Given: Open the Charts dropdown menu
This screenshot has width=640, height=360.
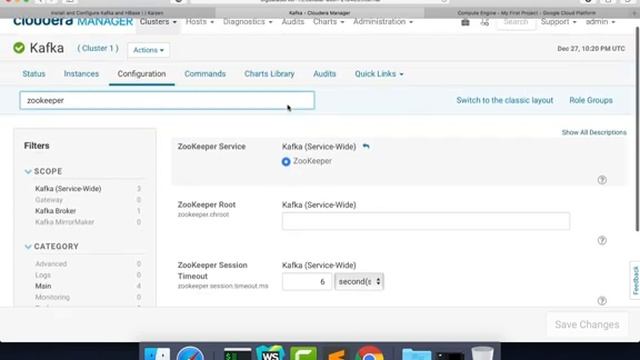Looking at the screenshot, I should tap(329, 22).
